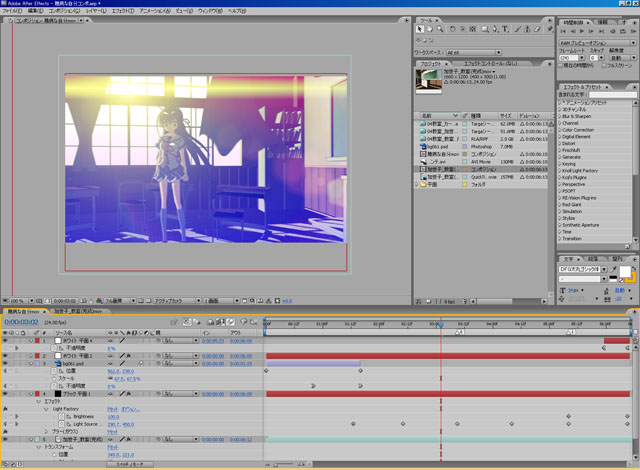Toggle audio in Time Controls panel
The image size is (640, 470).
tap(613, 31)
